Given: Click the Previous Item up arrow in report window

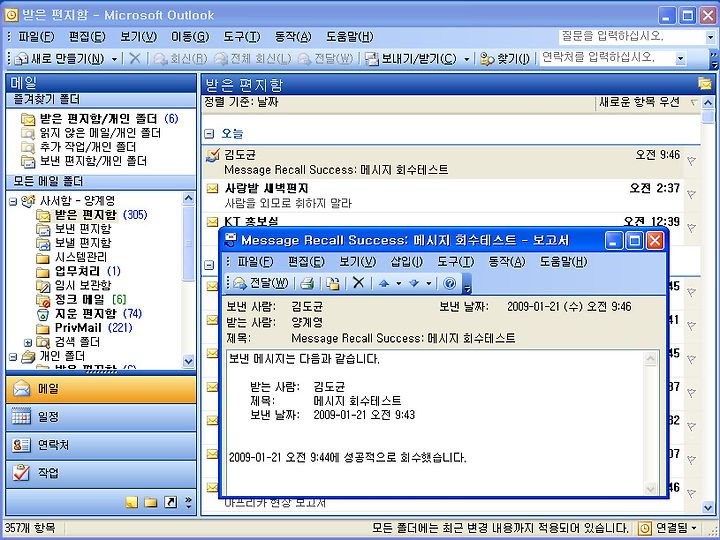Looking at the screenshot, I should coord(384,283).
